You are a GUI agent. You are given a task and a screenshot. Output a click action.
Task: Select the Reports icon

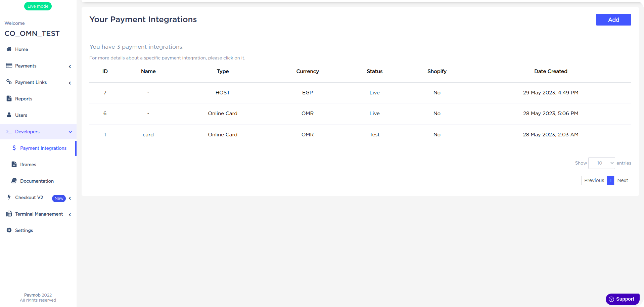pos(8,98)
